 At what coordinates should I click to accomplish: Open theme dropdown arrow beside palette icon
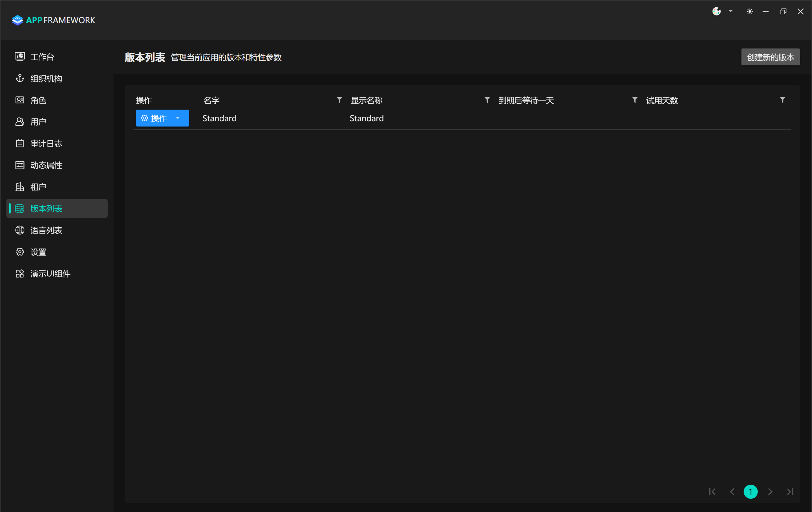pyautogui.click(x=731, y=11)
